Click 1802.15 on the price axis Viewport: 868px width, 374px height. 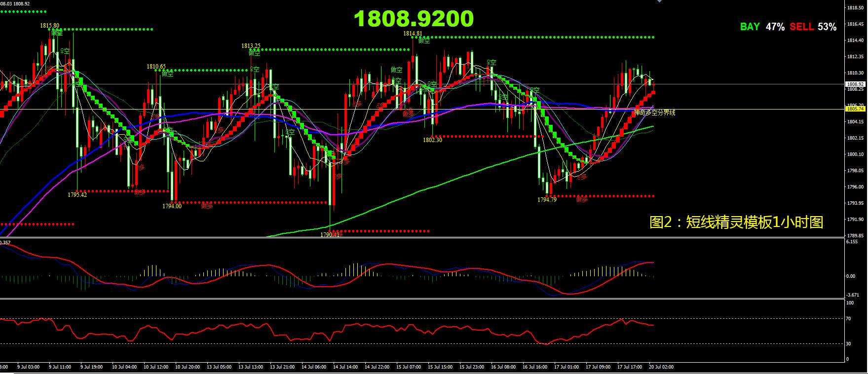[x=855, y=138]
